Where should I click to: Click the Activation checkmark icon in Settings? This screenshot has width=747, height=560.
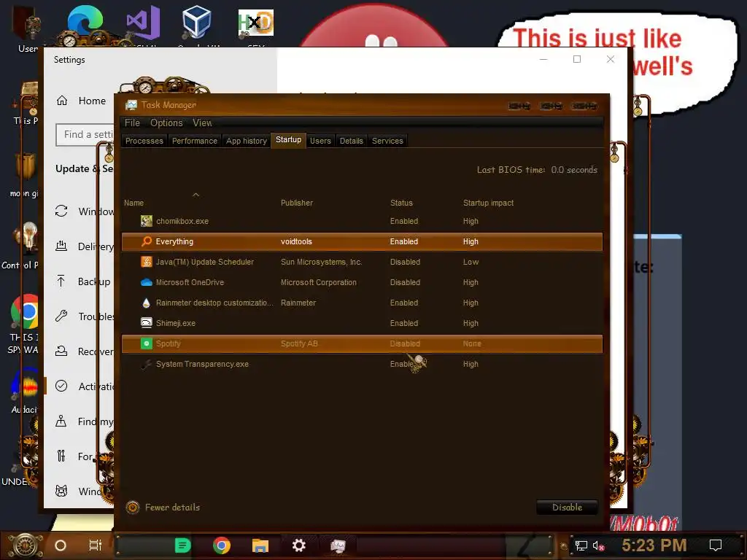(x=61, y=386)
